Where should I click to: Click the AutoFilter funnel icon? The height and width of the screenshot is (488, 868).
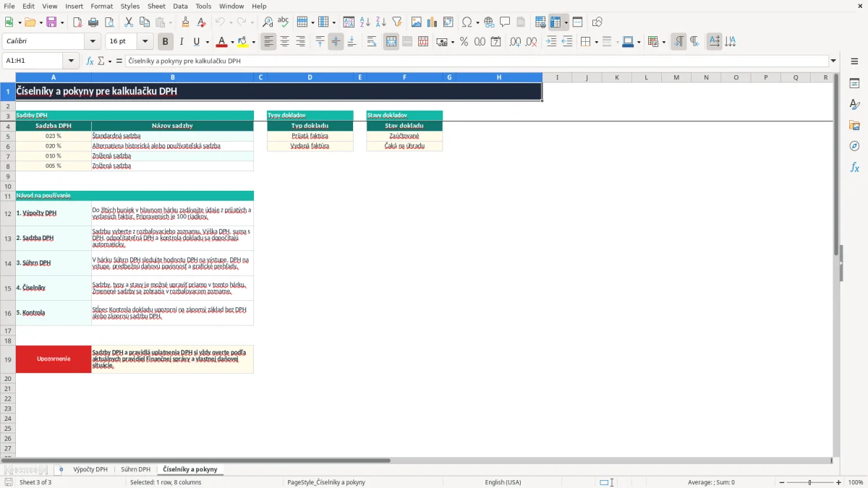[396, 22]
